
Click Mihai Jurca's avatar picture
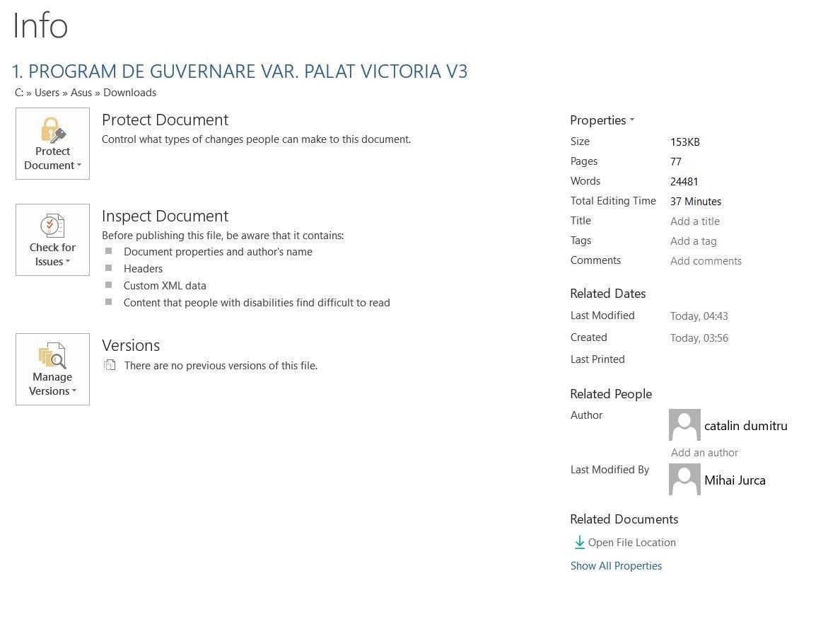pos(684,479)
